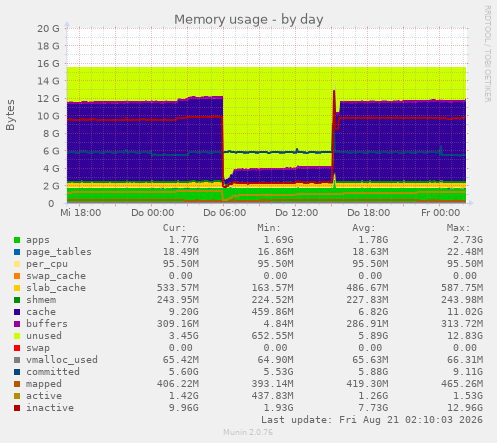Click the inactive current value 9.96G
The width and height of the screenshot is (497, 443).
coord(184,408)
